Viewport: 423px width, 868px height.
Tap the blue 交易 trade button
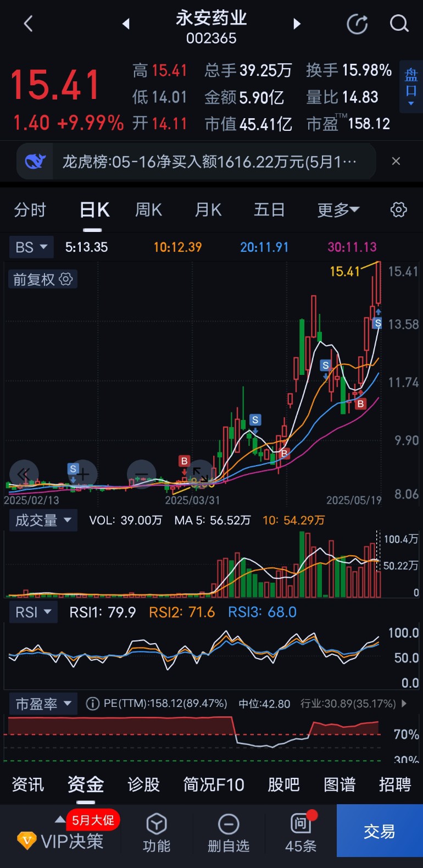click(x=380, y=831)
